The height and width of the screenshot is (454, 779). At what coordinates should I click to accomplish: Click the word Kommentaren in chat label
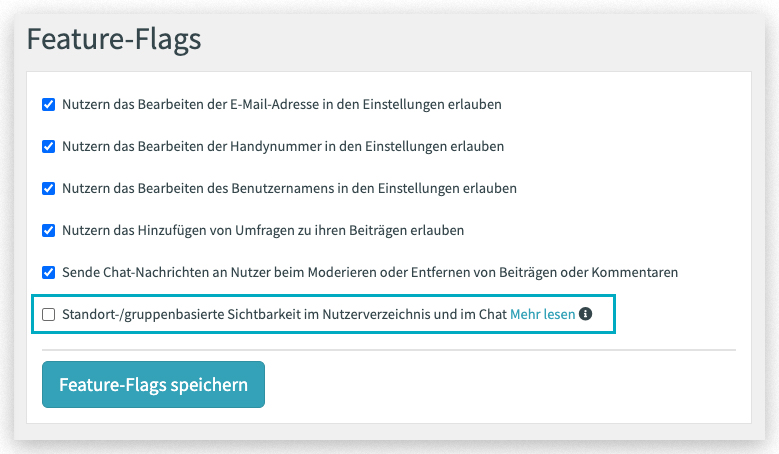(x=634, y=272)
